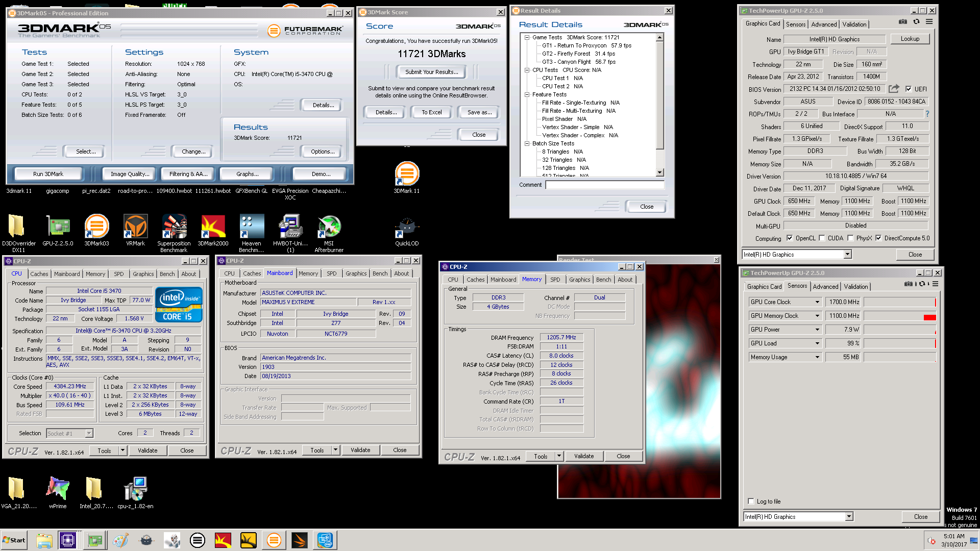Open the hamburger menu in GPU-Z Graphics Card window

(929, 22)
